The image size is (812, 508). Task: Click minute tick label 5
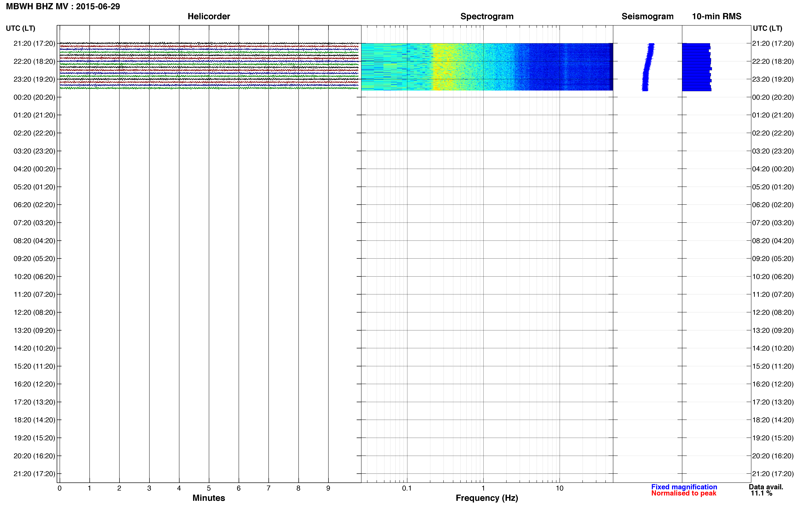pos(209,488)
